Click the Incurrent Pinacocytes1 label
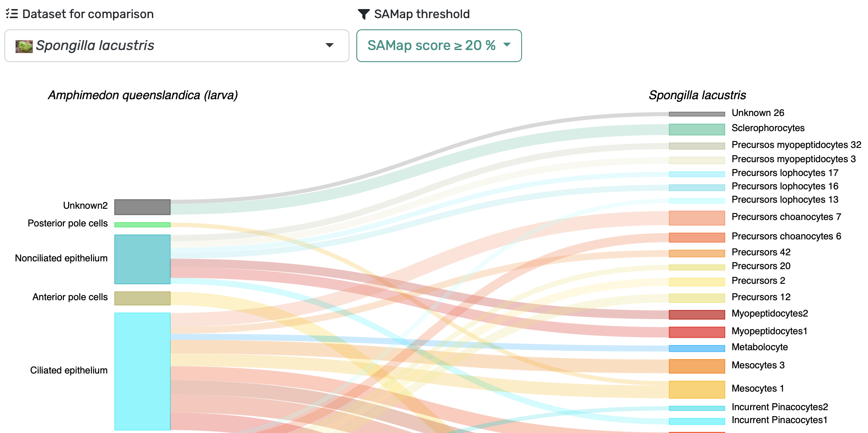 pyautogui.click(x=780, y=420)
